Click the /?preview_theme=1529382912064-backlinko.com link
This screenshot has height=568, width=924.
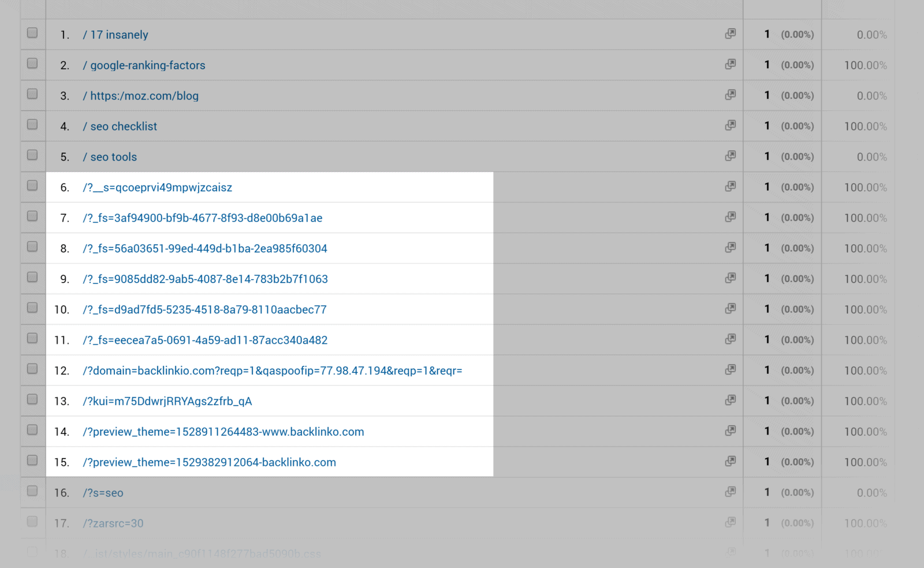pos(209,462)
